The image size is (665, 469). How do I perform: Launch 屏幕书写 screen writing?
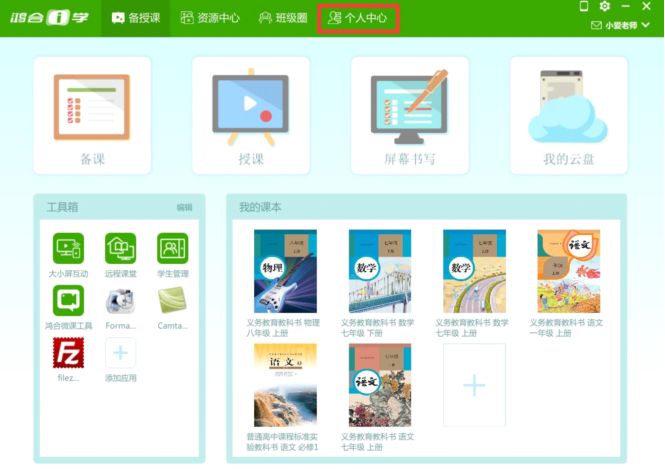click(x=410, y=115)
